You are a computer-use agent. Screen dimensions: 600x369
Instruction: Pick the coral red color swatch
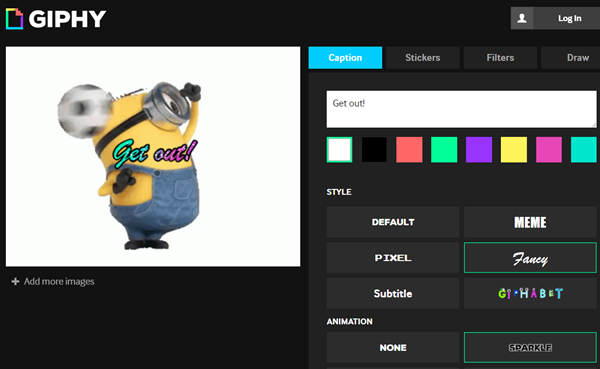[x=409, y=150]
